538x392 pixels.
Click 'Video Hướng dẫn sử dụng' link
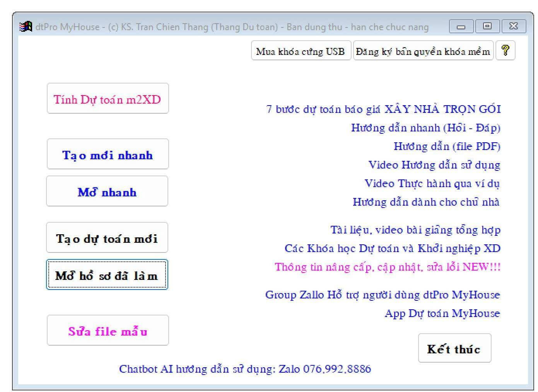pyautogui.click(x=434, y=165)
